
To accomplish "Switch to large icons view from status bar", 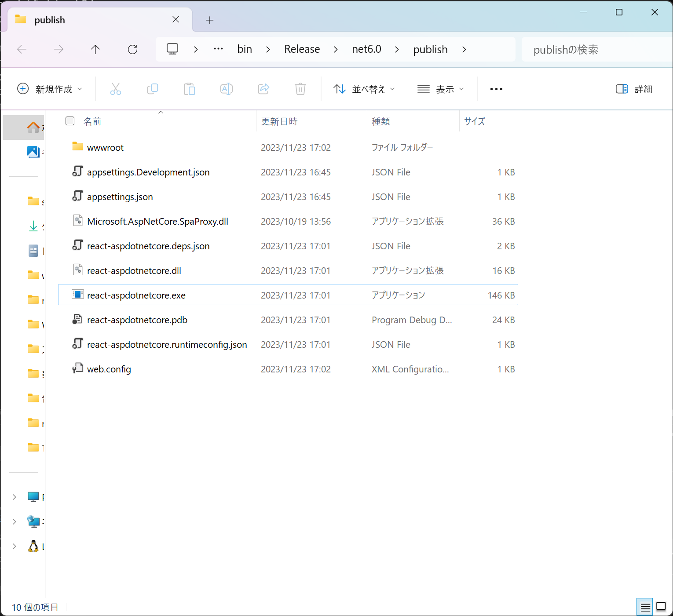I will coord(661,607).
